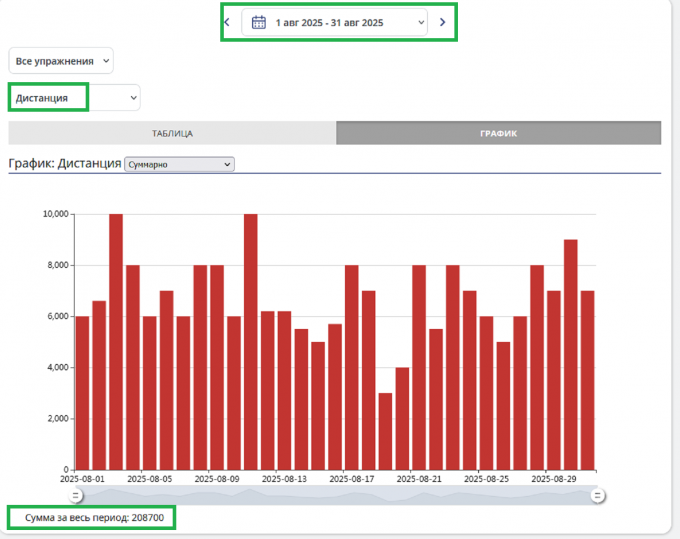Click the second bar for 2025-08-02

pos(99,385)
